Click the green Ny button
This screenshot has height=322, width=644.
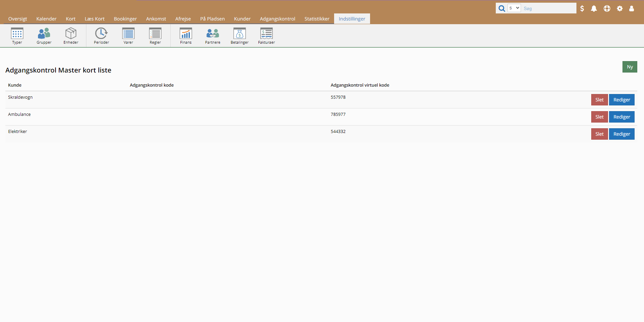[x=630, y=67]
